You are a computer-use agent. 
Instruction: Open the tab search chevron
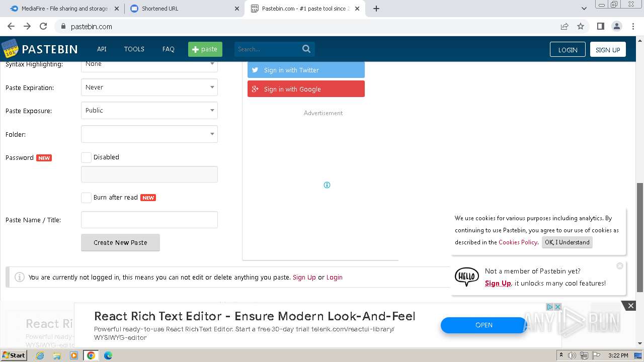[584, 9]
